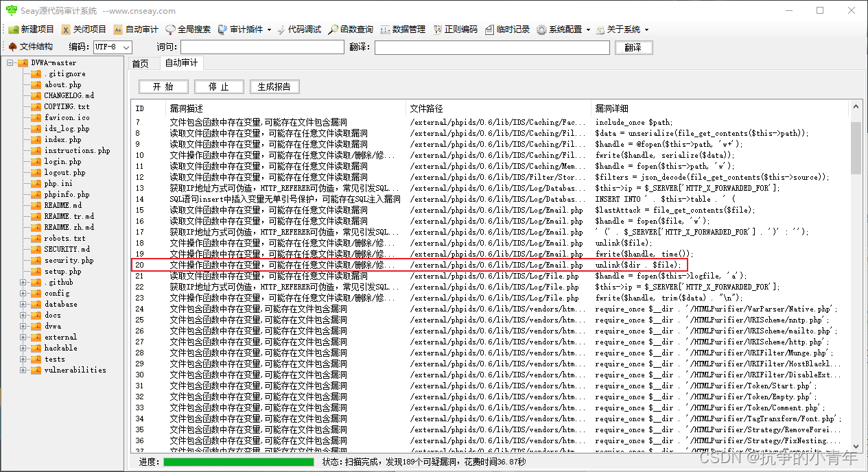Expand the .github folder

[x=23, y=282]
